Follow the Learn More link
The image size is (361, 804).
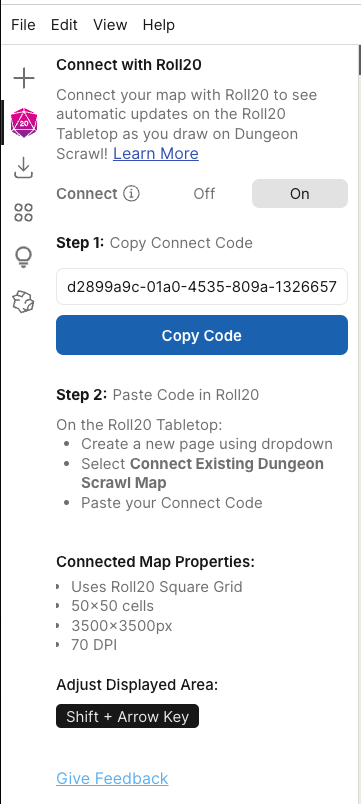156,153
